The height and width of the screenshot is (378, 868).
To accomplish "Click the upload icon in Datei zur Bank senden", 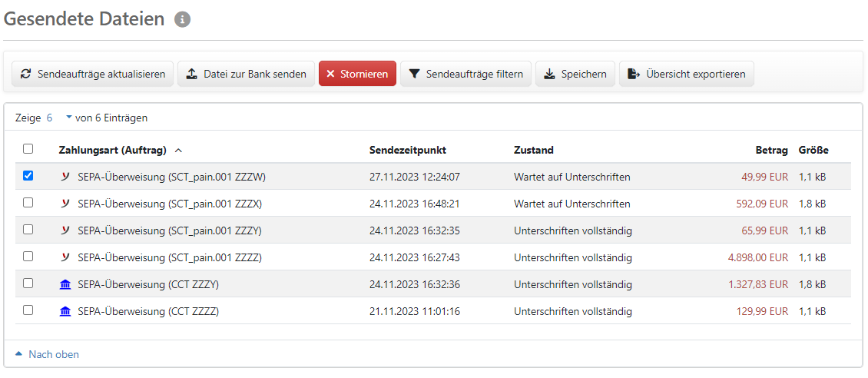I will pyautogui.click(x=191, y=74).
